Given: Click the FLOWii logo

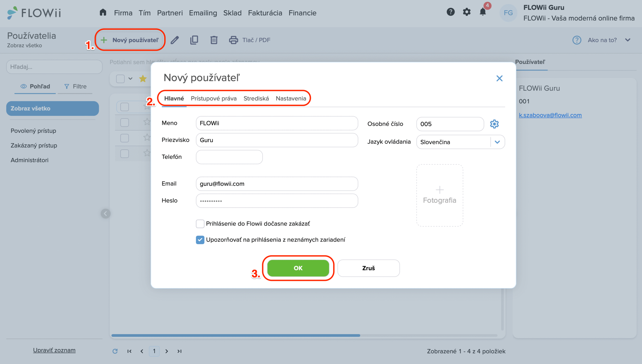Looking at the screenshot, I should point(34,13).
